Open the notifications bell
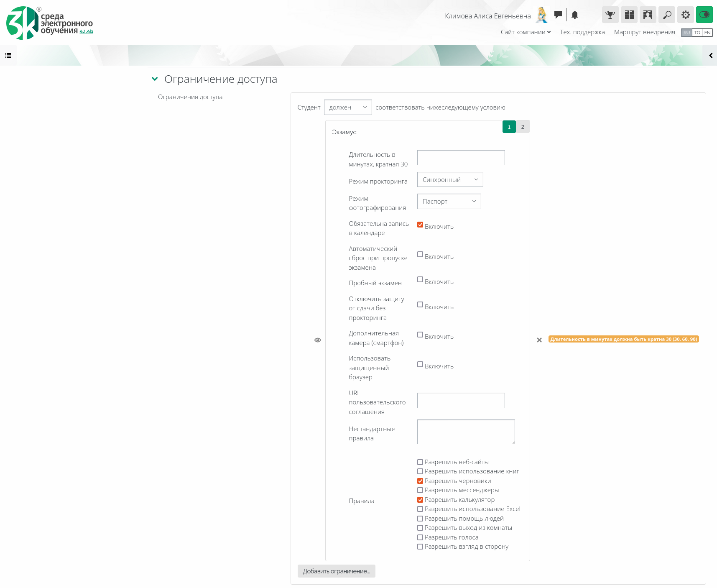Screen dimensions: 717x588 (x=575, y=15)
